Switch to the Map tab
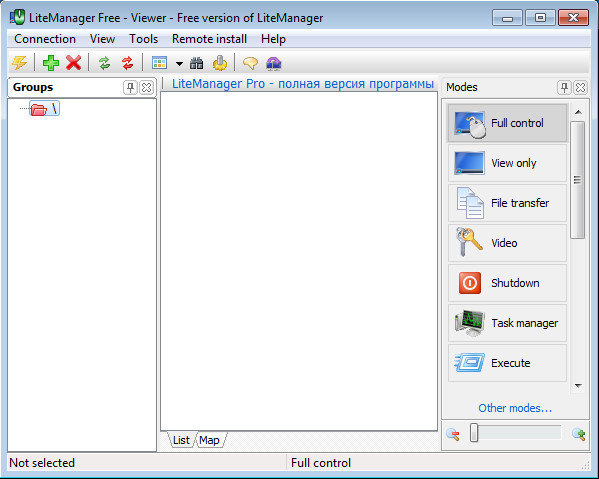 click(209, 440)
